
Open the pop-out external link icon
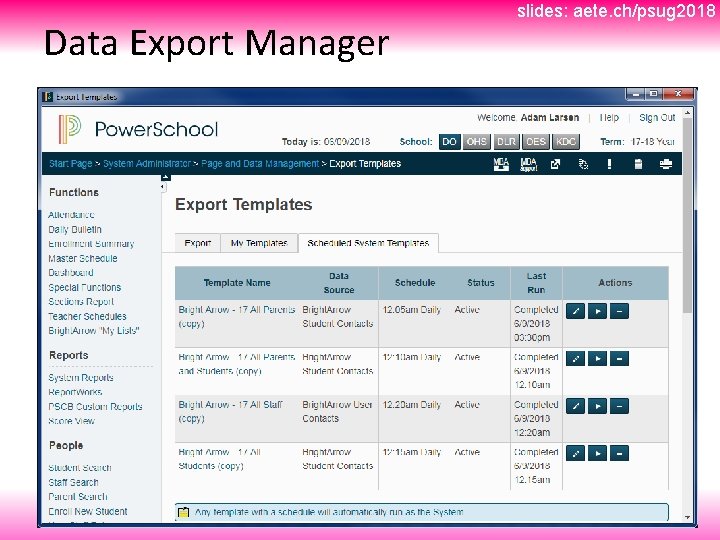(556, 164)
